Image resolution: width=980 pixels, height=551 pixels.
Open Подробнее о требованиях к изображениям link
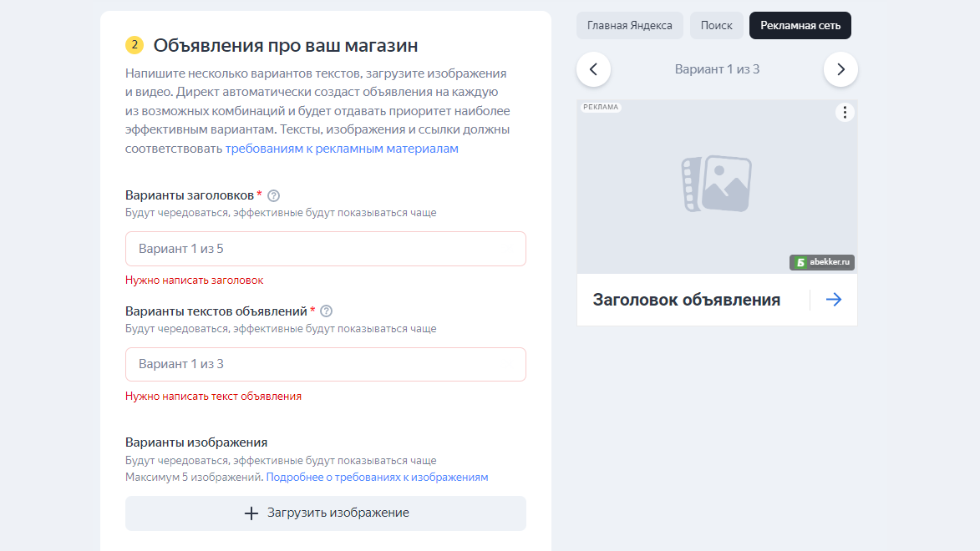(x=377, y=478)
